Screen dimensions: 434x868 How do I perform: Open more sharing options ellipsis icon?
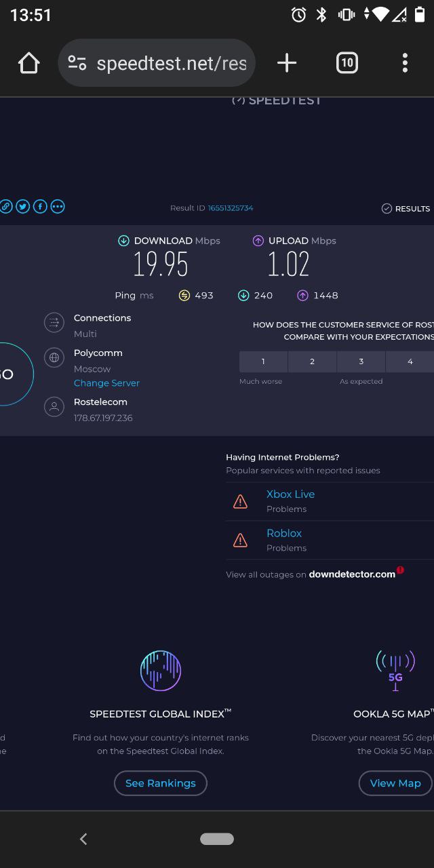pos(58,207)
